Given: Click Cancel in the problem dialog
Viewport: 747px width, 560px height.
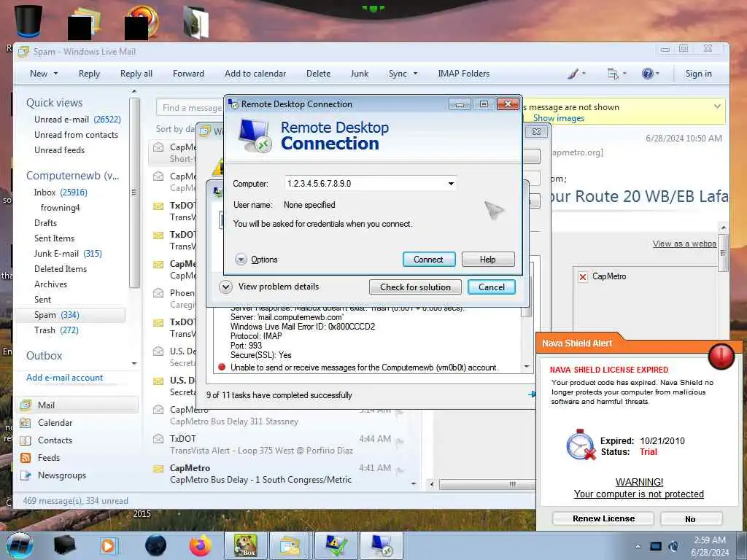Looking at the screenshot, I should [x=491, y=287].
